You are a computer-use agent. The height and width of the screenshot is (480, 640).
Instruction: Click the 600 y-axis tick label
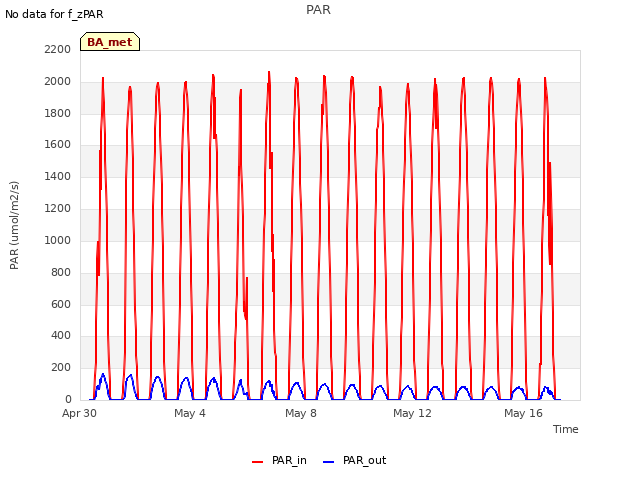point(61,304)
